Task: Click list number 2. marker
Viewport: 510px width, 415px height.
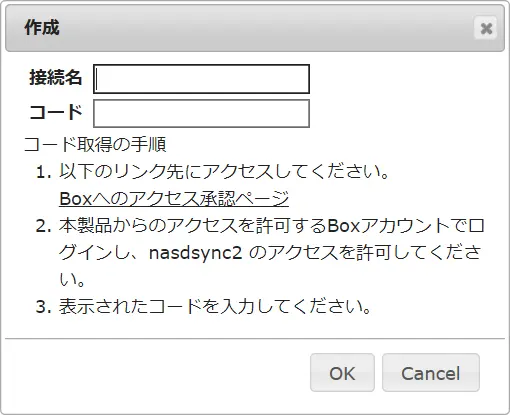Action: (x=44, y=226)
